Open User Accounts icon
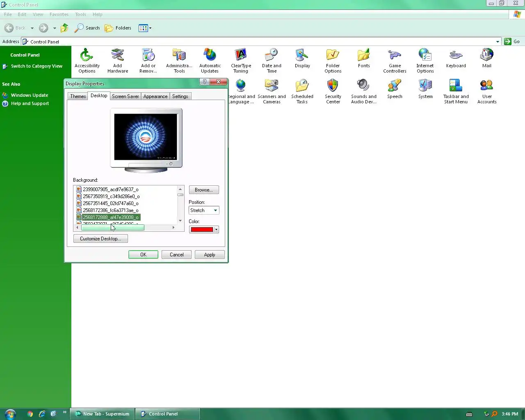 click(x=487, y=91)
